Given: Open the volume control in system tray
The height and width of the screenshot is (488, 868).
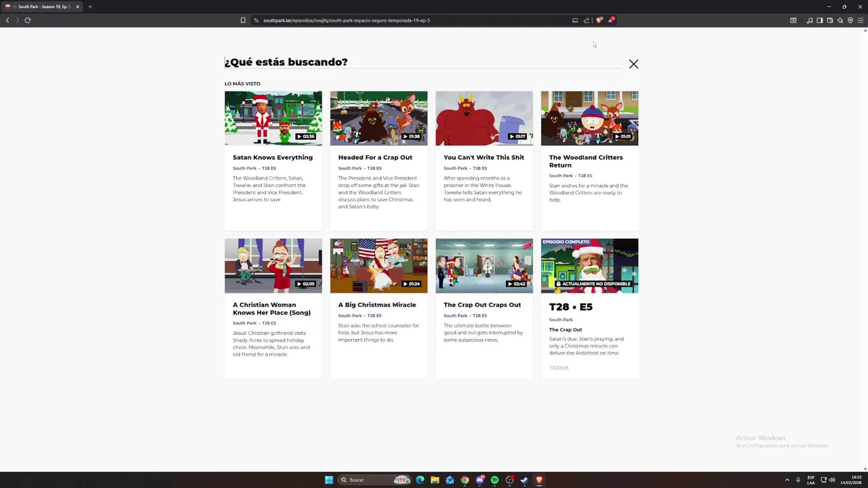Looking at the screenshot, I should pyautogui.click(x=832, y=480).
